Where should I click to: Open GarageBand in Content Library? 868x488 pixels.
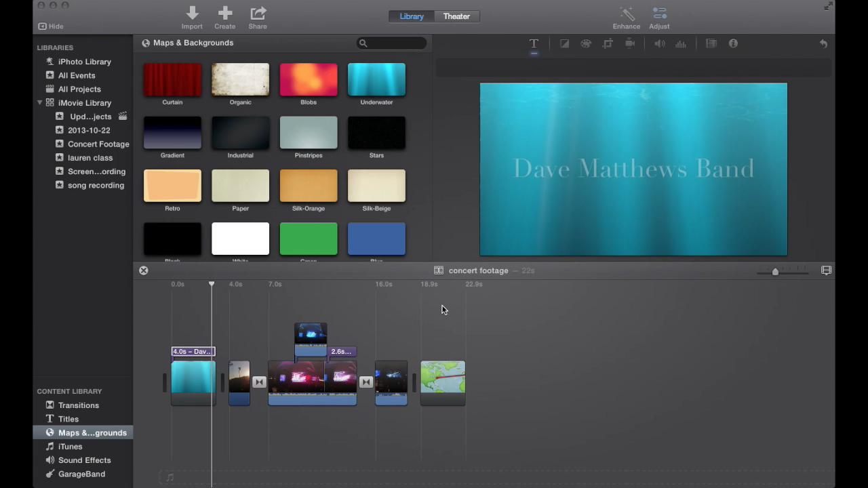(83, 474)
